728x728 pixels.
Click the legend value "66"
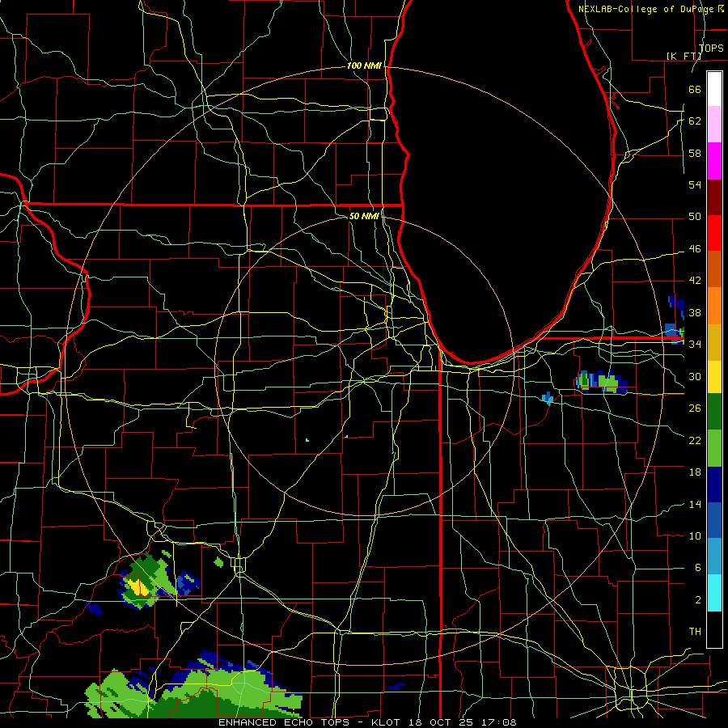(x=695, y=89)
